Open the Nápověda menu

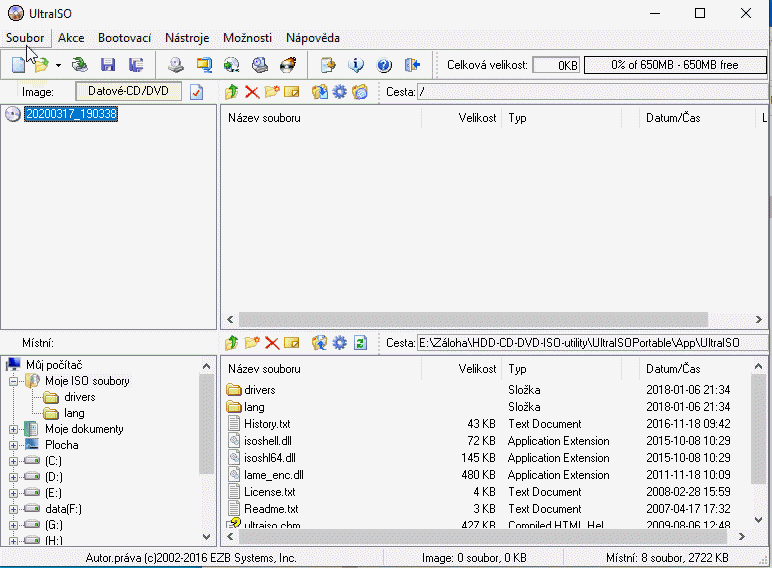coord(313,38)
